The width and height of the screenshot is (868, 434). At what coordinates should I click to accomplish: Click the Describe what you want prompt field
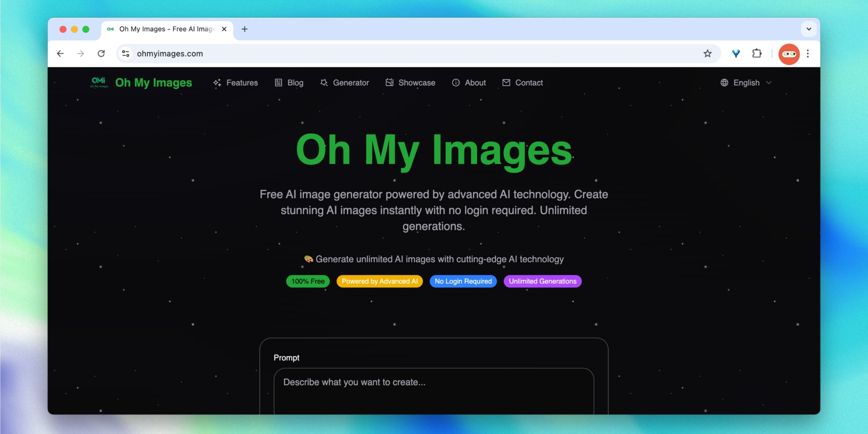pyautogui.click(x=433, y=383)
